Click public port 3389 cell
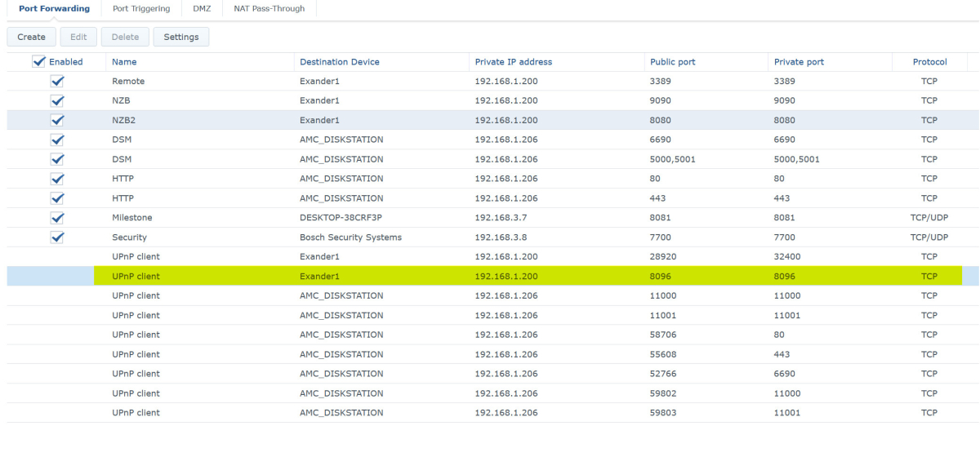 click(661, 82)
